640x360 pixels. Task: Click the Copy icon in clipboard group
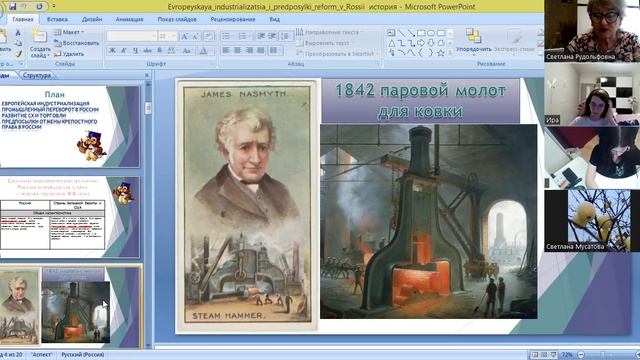point(18,43)
